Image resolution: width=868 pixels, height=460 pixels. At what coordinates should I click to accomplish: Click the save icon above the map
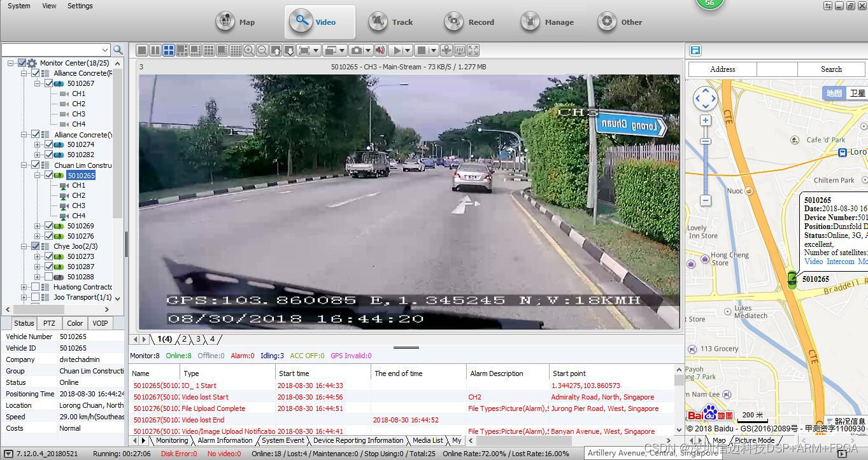click(695, 50)
